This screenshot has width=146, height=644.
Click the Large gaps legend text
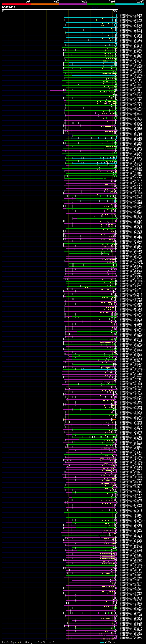(28, 642)
